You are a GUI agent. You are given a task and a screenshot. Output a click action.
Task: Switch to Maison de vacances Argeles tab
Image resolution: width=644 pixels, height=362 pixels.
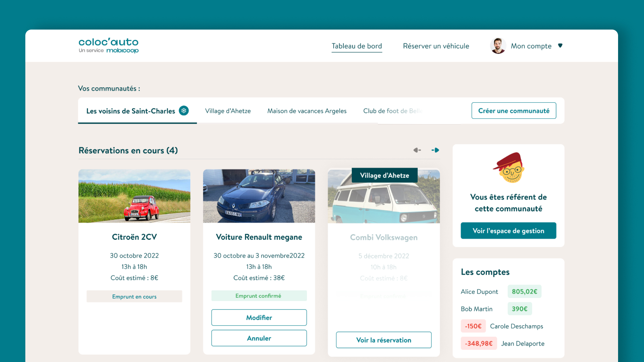click(307, 111)
